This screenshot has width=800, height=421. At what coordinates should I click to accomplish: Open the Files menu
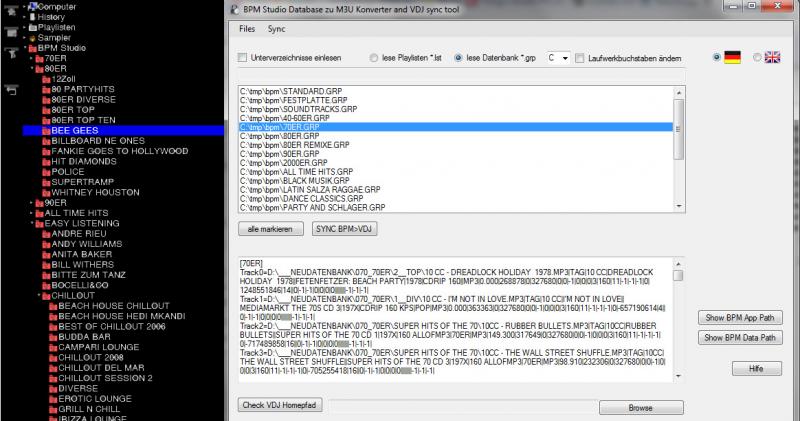point(247,29)
